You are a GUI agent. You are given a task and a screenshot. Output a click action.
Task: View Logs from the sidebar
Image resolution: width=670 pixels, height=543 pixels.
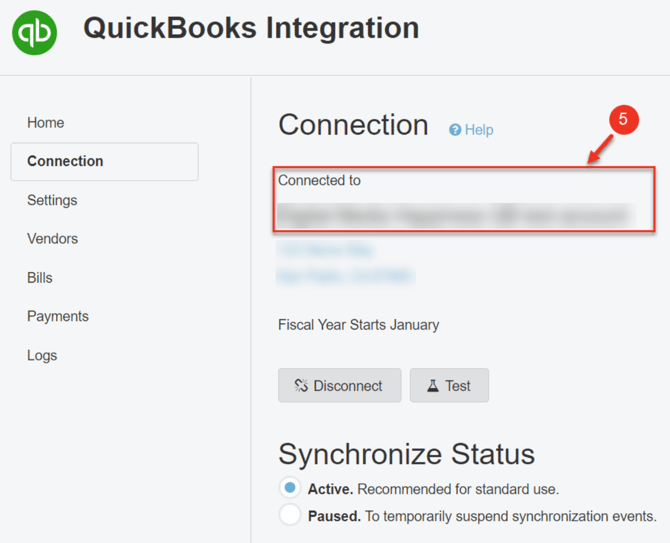[42, 355]
